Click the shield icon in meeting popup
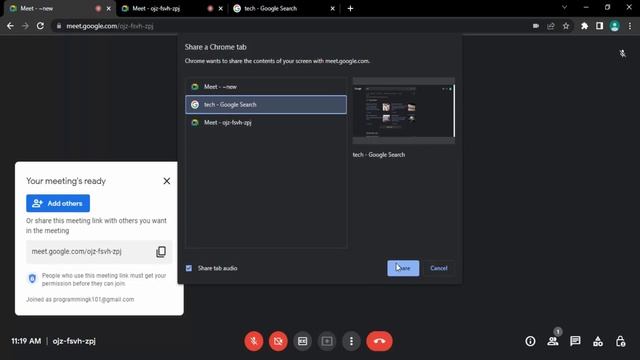Image resolution: width=640 pixels, height=360 pixels. (32, 278)
